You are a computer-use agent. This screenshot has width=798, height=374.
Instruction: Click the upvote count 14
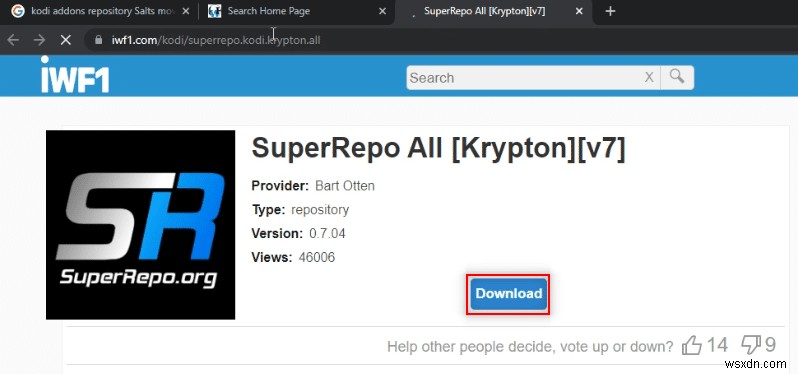click(717, 345)
